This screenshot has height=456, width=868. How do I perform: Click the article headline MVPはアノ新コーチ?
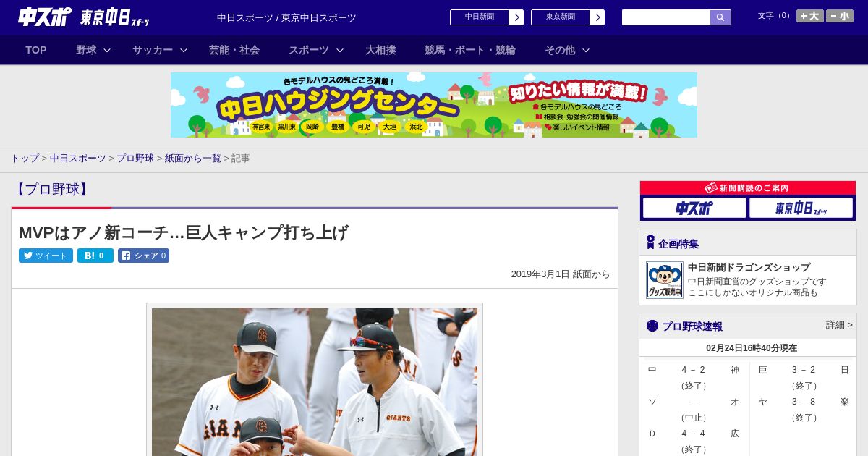click(x=184, y=232)
